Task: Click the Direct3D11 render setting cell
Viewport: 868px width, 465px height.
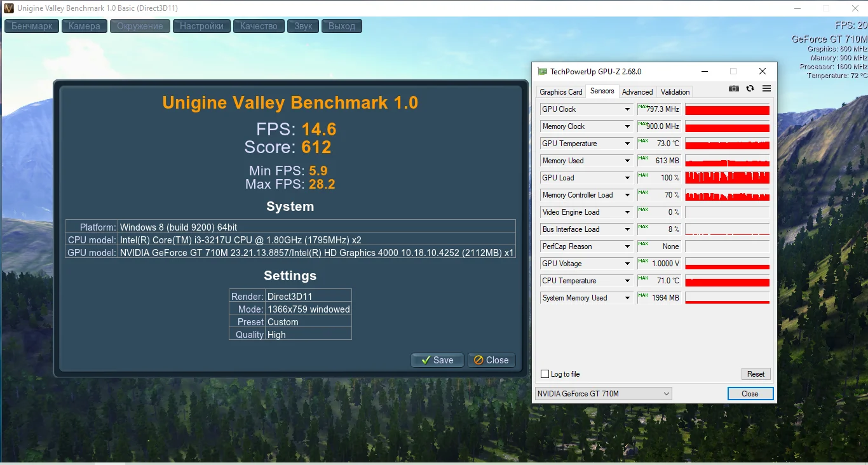Action: tap(309, 297)
